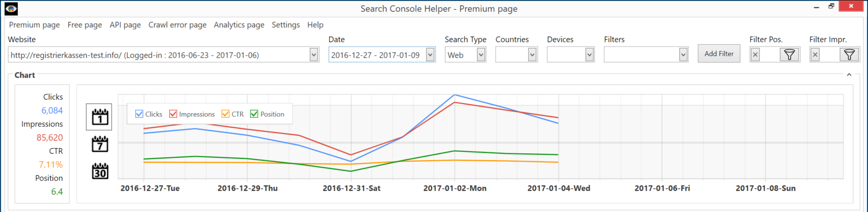Open the Search Type dropdown
The height and width of the screenshot is (212, 868).
click(481, 55)
